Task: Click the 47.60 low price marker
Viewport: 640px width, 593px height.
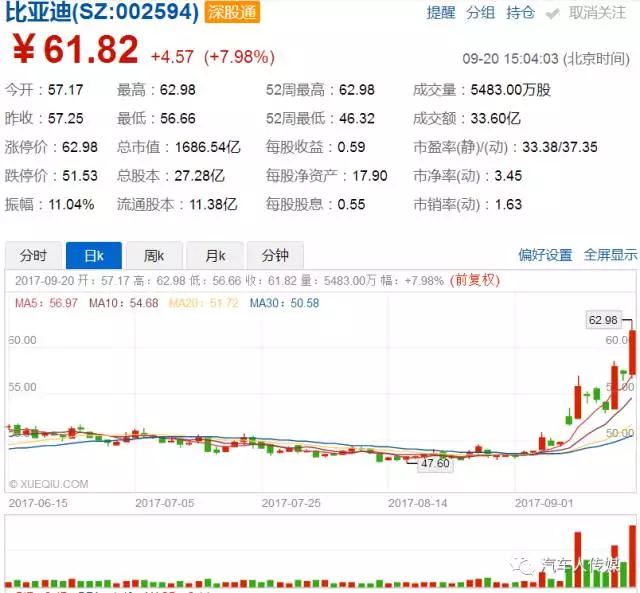Action: point(435,463)
